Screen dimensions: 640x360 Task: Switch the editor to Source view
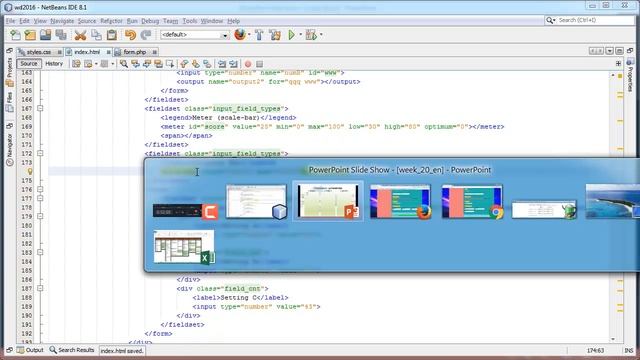29,64
